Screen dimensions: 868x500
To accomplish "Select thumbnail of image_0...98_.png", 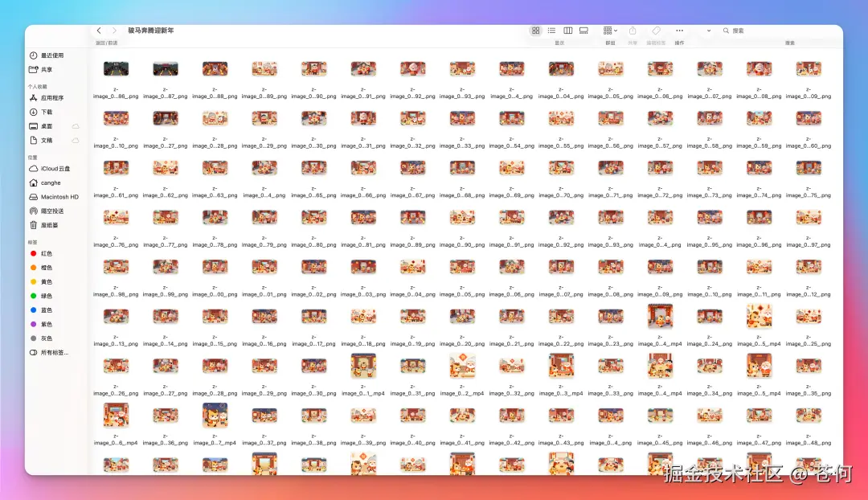I will point(116,267).
